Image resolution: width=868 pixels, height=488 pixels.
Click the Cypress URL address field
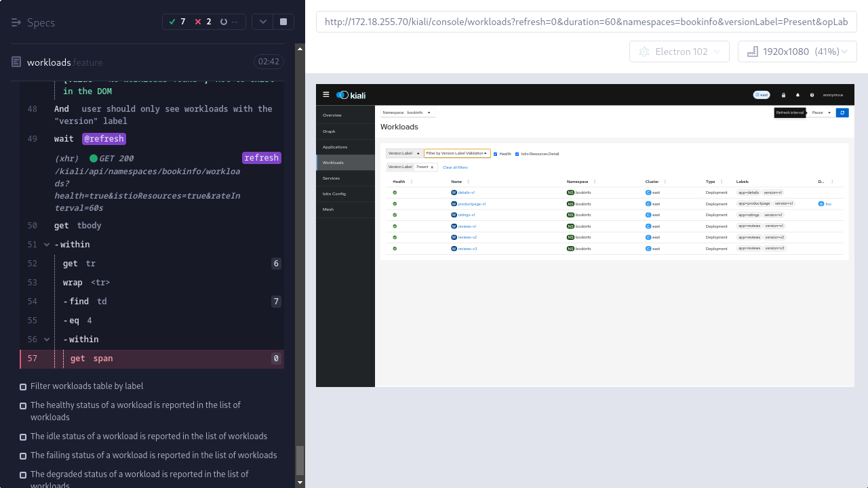click(x=586, y=22)
